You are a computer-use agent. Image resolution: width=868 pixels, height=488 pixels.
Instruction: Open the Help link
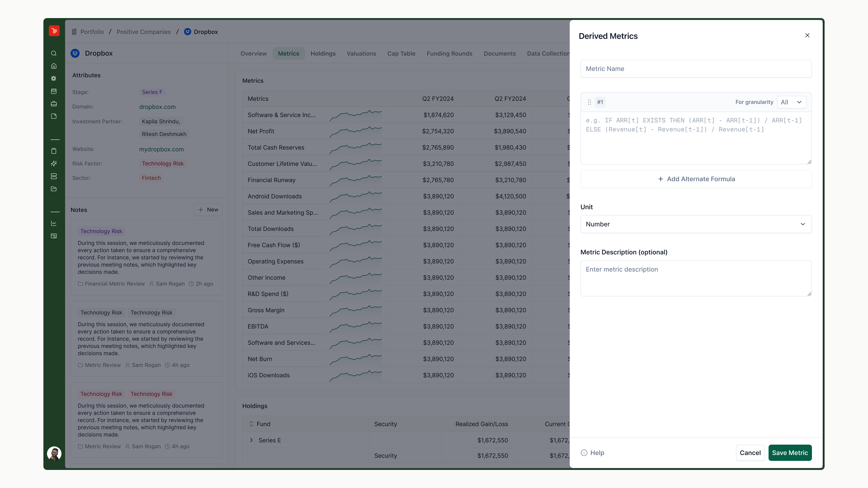[x=592, y=453]
